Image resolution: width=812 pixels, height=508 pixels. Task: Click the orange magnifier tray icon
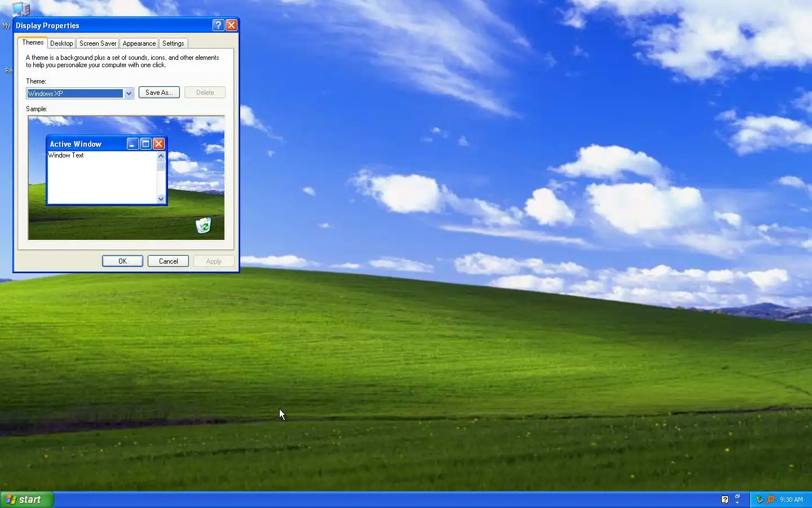(x=770, y=500)
